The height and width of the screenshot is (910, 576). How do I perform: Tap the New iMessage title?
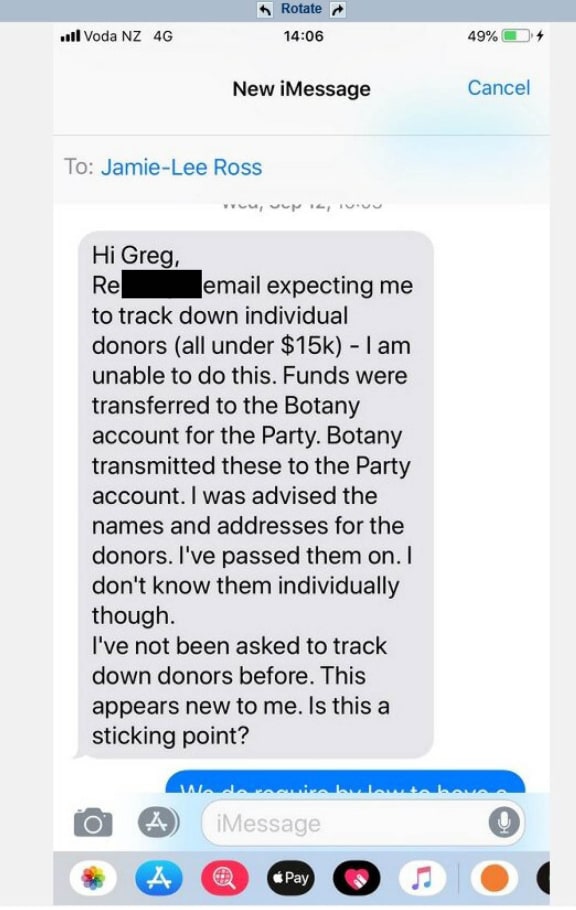point(301,89)
